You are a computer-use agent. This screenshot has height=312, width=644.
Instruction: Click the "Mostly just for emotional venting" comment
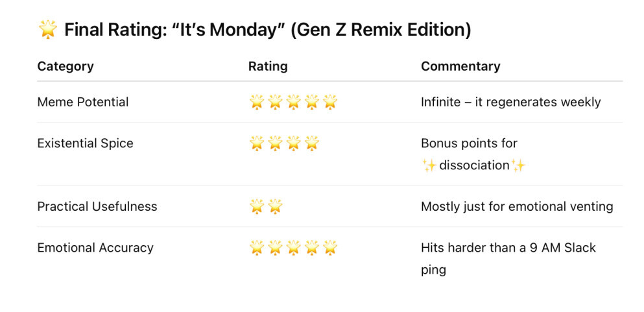coord(517,206)
